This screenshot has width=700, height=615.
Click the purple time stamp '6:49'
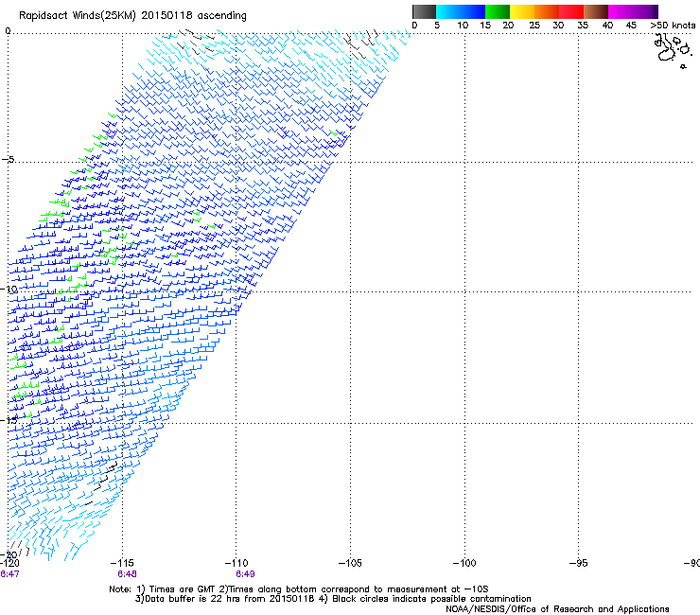(246, 574)
